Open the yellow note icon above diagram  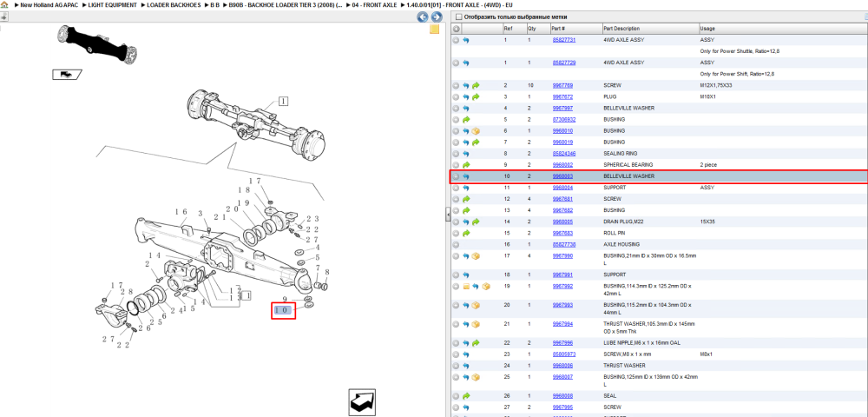click(435, 30)
